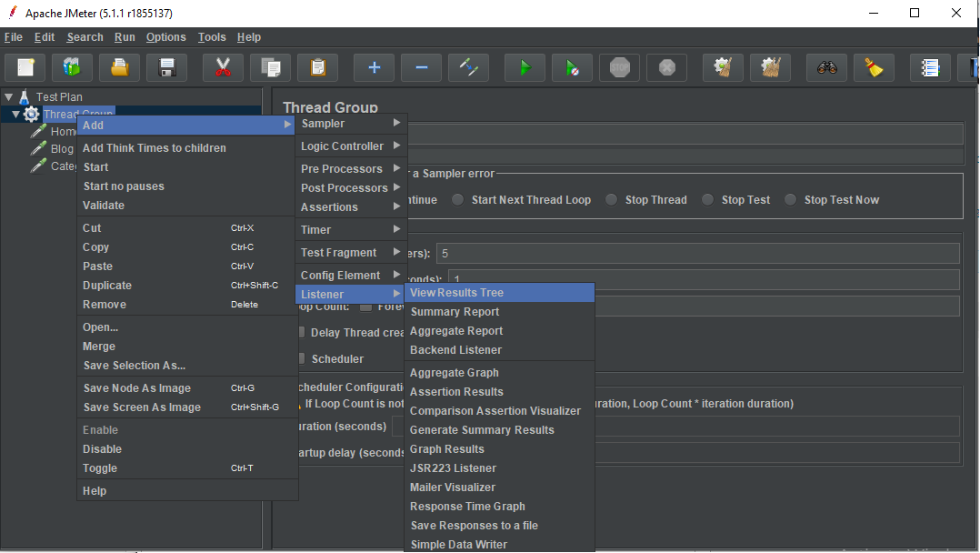Click the Cut scissors toolbar icon
The width and height of the screenshot is (980, 553).
(222, 67)
